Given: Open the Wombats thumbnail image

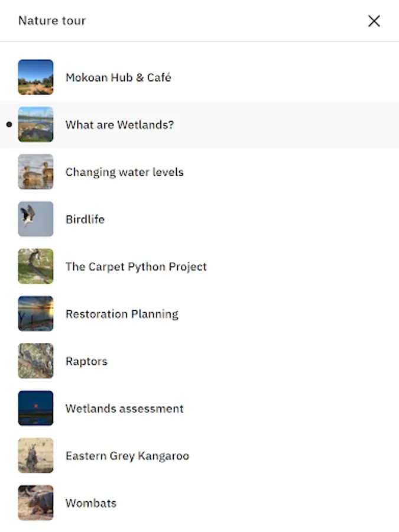Looking at the screenshot, I should click(x=35, y=503).
